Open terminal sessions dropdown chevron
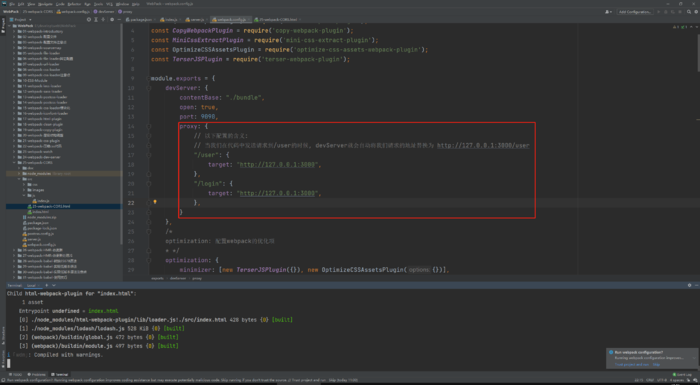700x385 pixels. tap(54, 285)
